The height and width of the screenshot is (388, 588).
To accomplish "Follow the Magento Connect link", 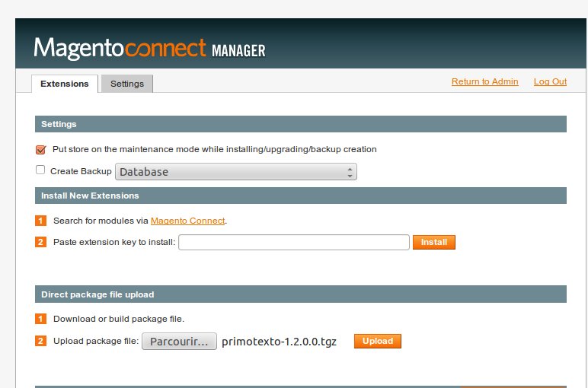I will point(187,221).
